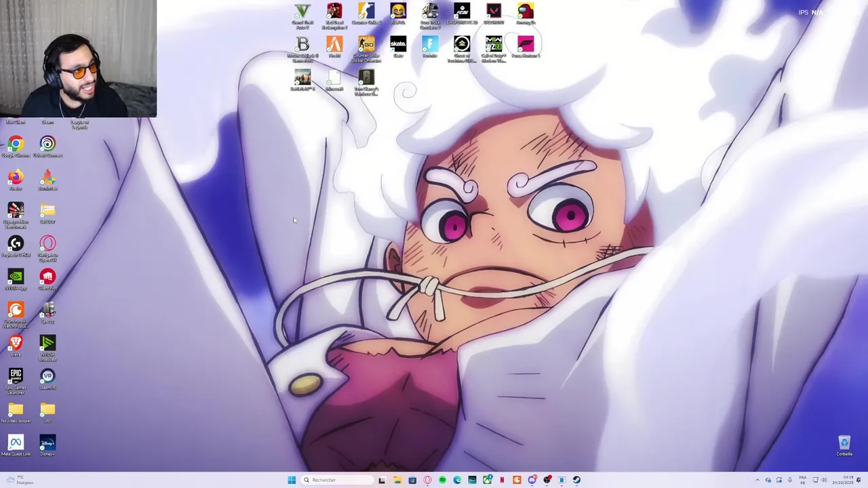The image size is (868, 488).
Task: Select the folder named 360
Action: click(47, 412)
